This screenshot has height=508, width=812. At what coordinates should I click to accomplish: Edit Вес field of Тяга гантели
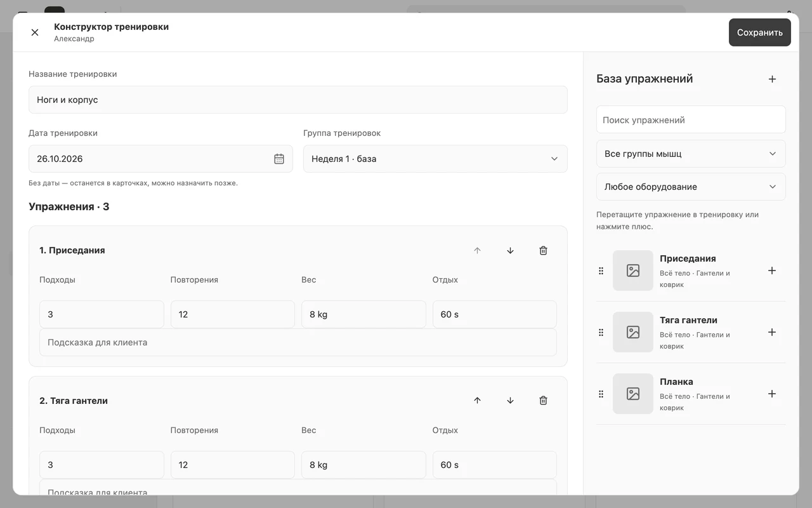click(x=363, y=465)
